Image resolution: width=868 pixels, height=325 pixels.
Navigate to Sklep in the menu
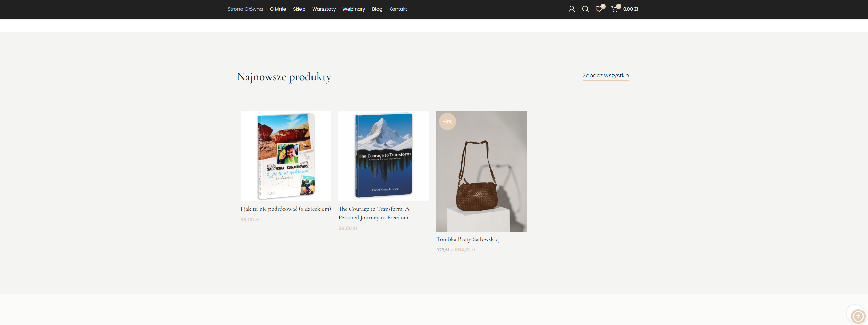(x=299, y=9)
